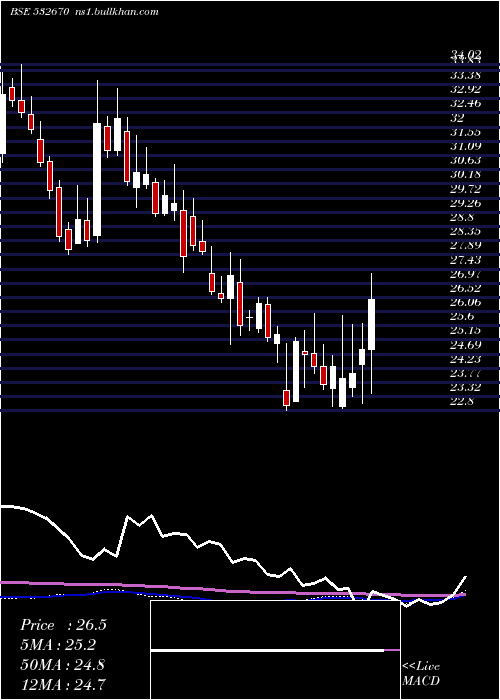Select the 29.72 price axis label
The height and width of the screenshot is (700, 500).
(x=466, y=188)
